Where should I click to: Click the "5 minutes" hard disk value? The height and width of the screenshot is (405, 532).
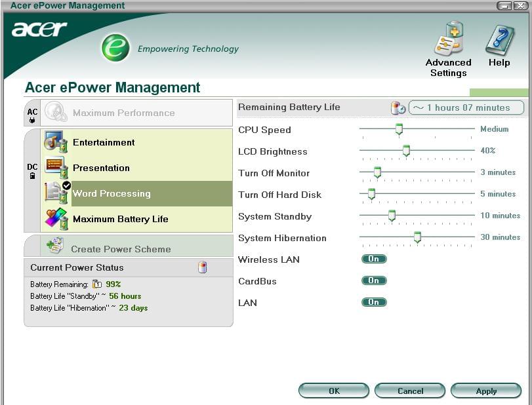498,194
